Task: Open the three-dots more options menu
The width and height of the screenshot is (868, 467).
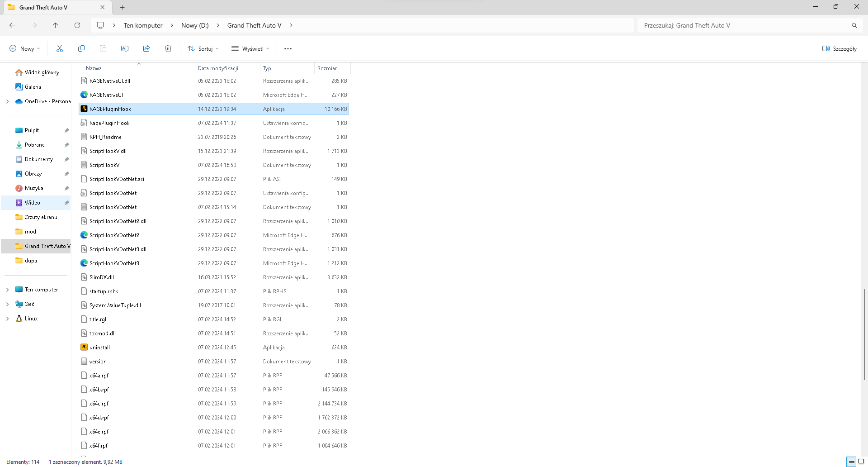Action: point(288,48)
